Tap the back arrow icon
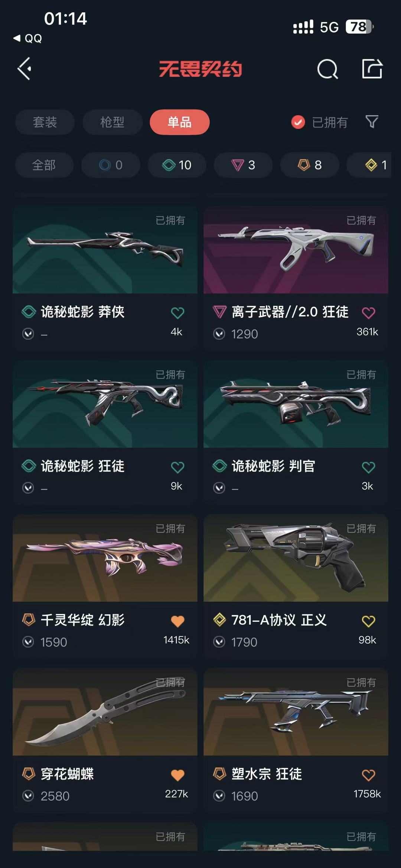 25,69
